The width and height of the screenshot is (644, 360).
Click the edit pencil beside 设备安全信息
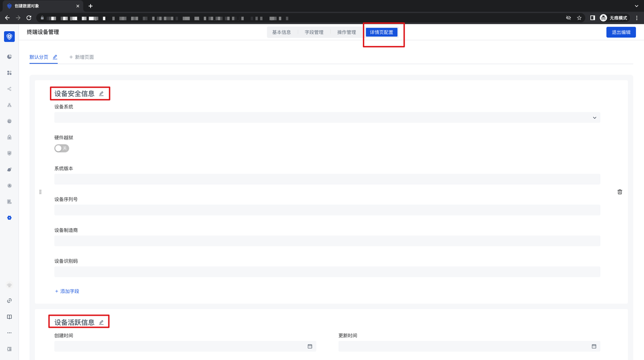pos(101,94)
